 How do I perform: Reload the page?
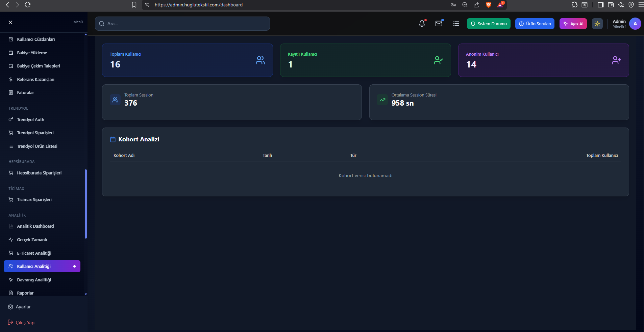28,5
